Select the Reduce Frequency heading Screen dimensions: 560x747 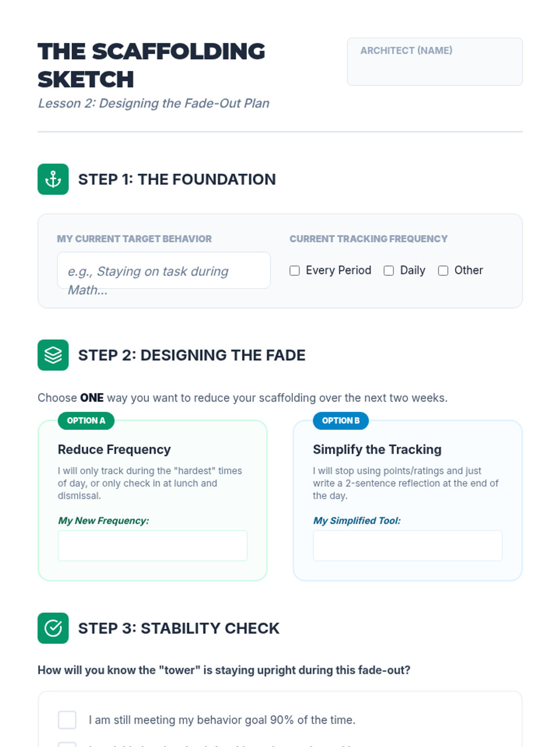point(114,450)
